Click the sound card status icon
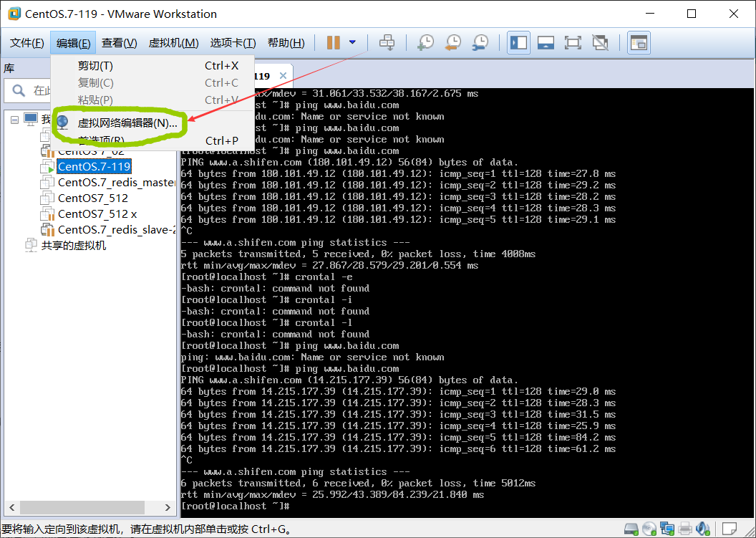The image size is (756, 538). [703, 529]
